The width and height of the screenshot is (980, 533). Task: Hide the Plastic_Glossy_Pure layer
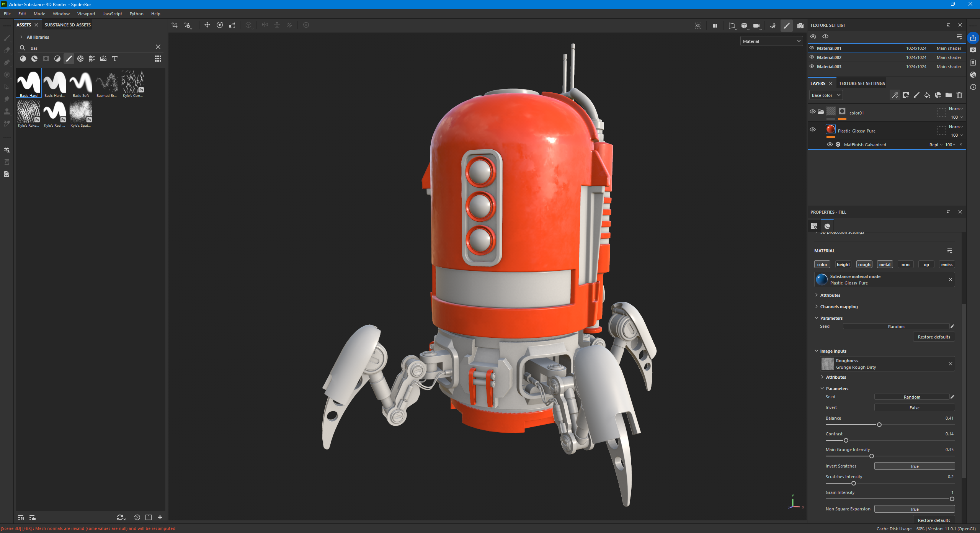tap(813, 130)
